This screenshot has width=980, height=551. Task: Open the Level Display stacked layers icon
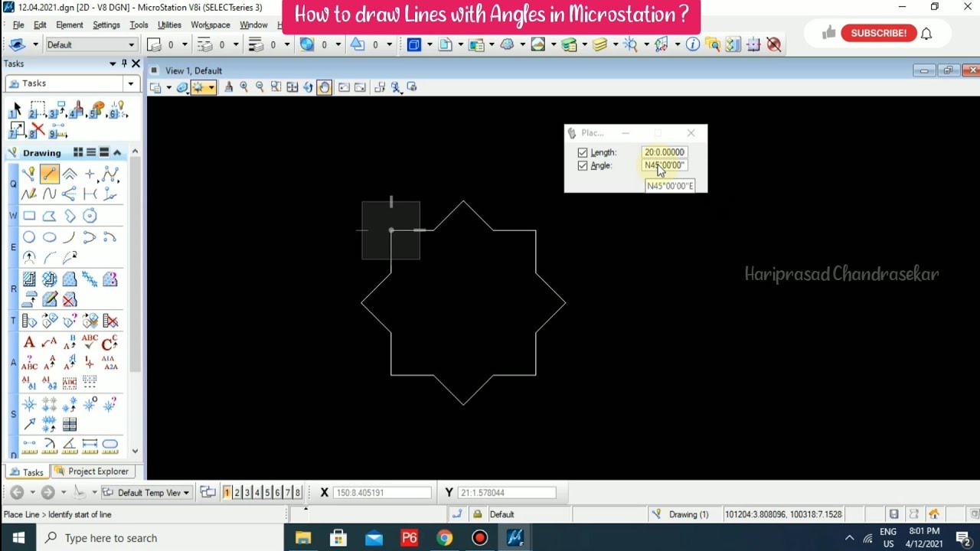[599, 44]
